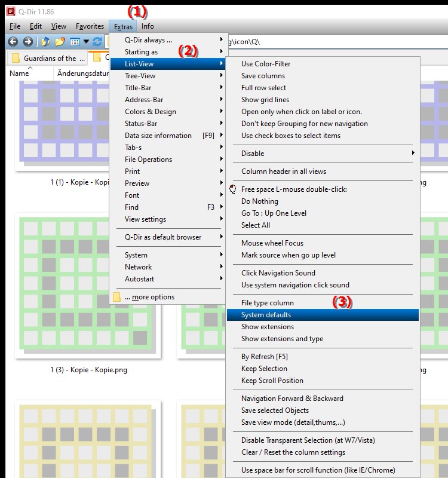Open the Edit menu
Viewport: 448px width, 478px height.
click(36, 26)
